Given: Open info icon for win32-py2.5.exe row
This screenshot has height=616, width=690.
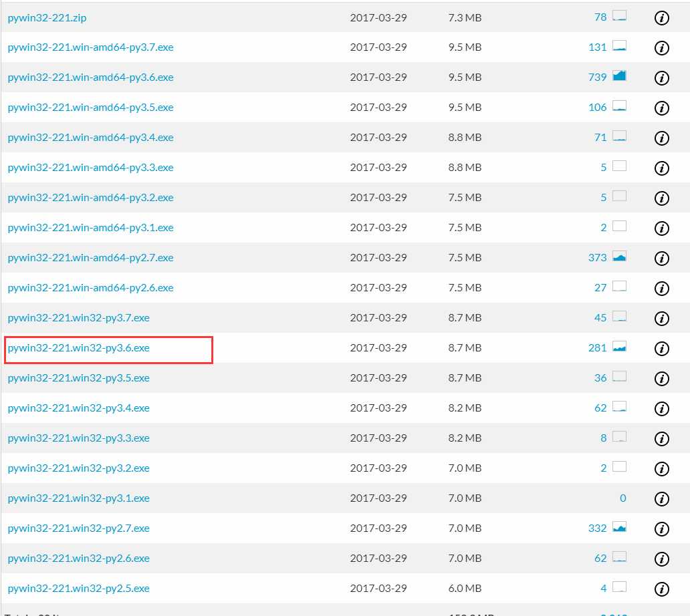Looking at the screenshot, I should coord(662,589).
